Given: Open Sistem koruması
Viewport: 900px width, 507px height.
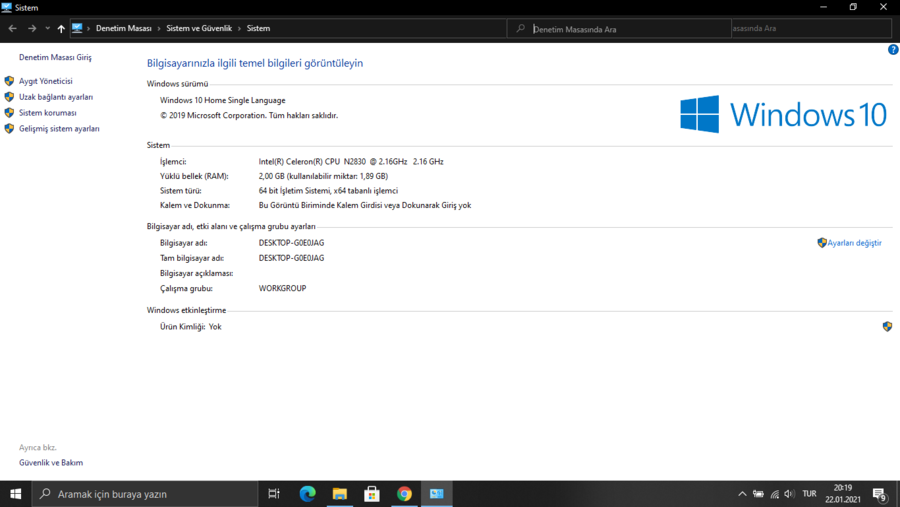Looking at the screenshot, I should (48, 113).
